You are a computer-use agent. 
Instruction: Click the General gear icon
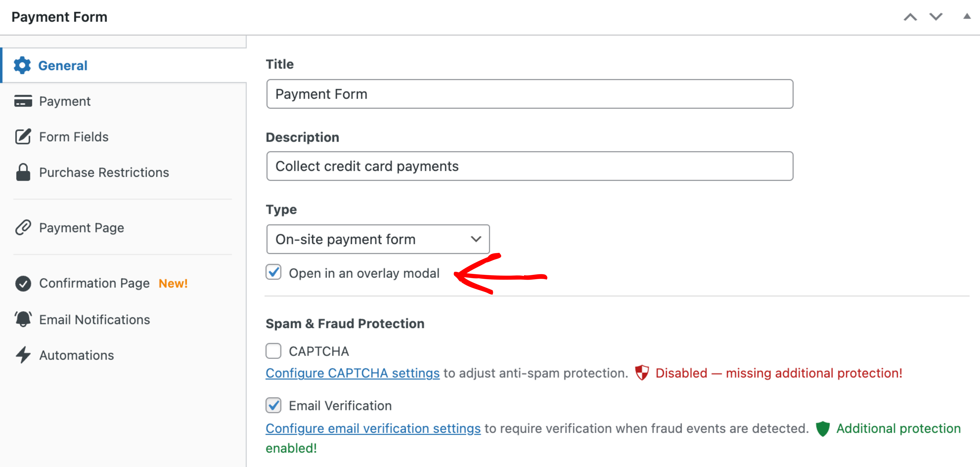click(22, 65)
